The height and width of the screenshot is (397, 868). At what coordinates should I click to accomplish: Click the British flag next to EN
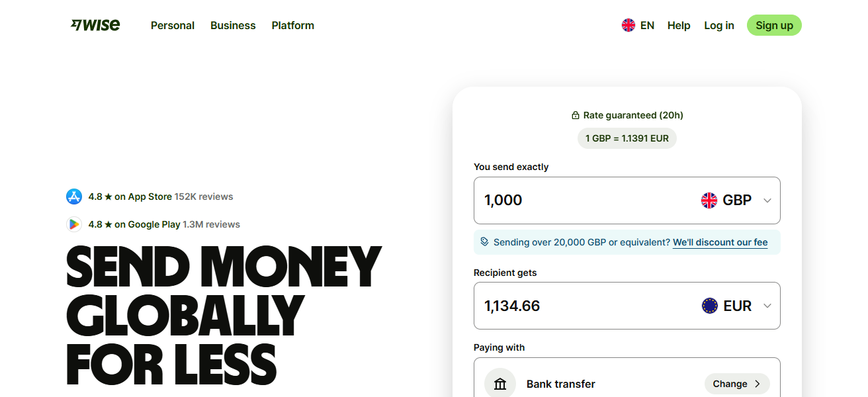click(x=628, y=25)
